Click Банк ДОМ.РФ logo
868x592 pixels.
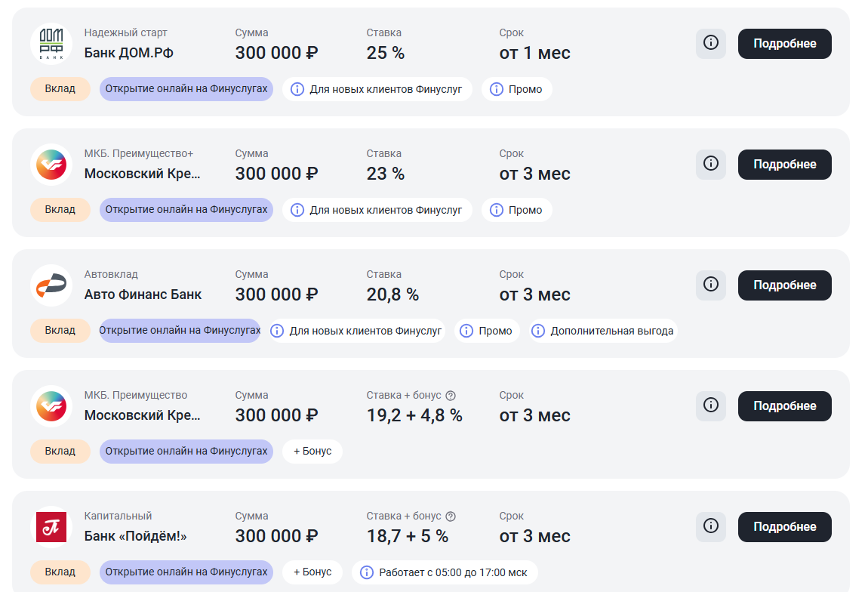[51, 44]
